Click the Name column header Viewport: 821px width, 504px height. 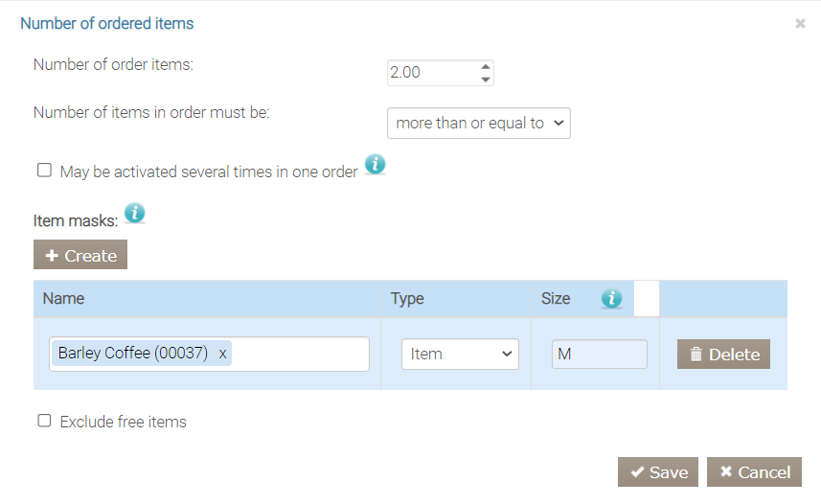pos(64,298)
